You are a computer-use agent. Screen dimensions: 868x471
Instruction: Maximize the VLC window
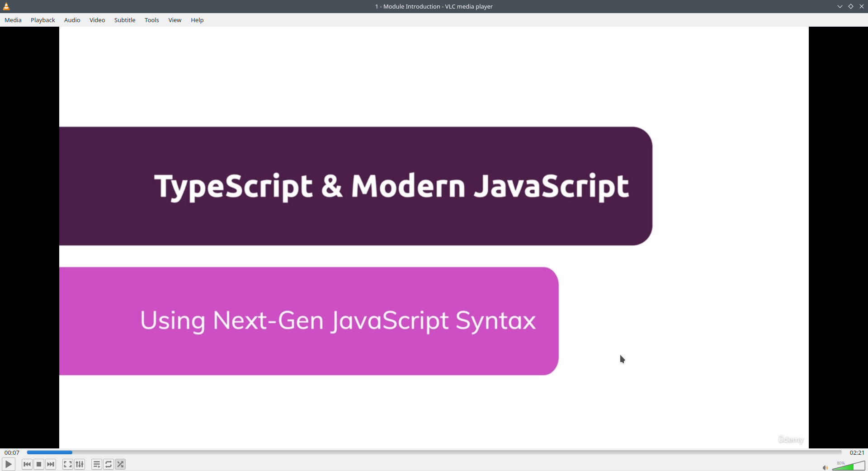pyautogui.click(x=851, y=6)
